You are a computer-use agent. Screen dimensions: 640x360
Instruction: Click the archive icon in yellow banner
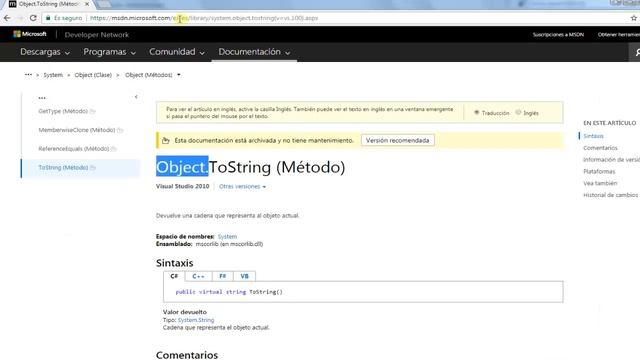pos(165,140)
